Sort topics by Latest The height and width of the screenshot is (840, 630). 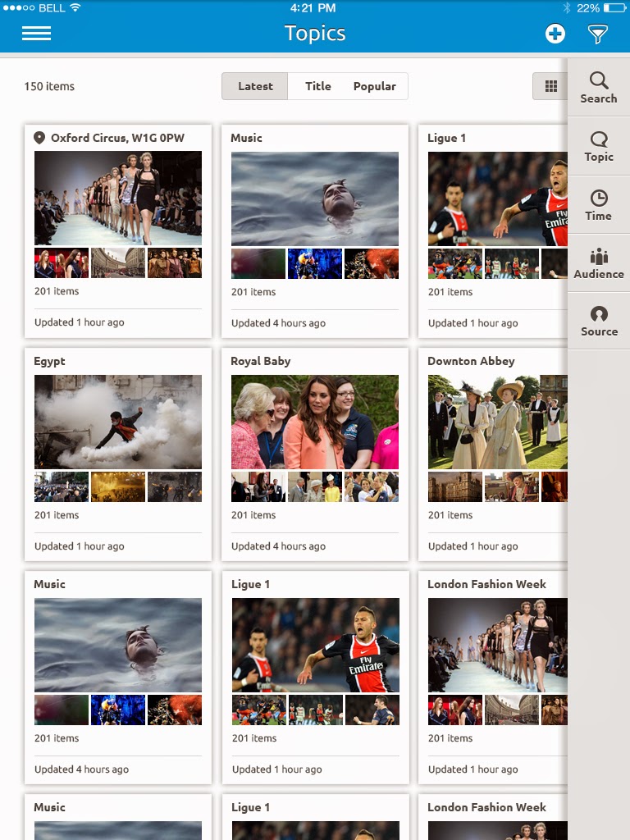(255, 86)
